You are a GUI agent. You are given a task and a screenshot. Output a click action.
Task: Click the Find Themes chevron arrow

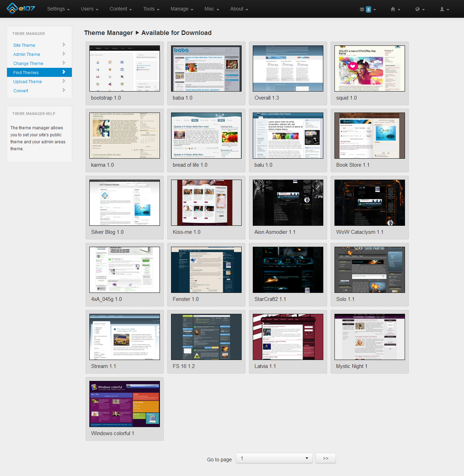point(64,72)
